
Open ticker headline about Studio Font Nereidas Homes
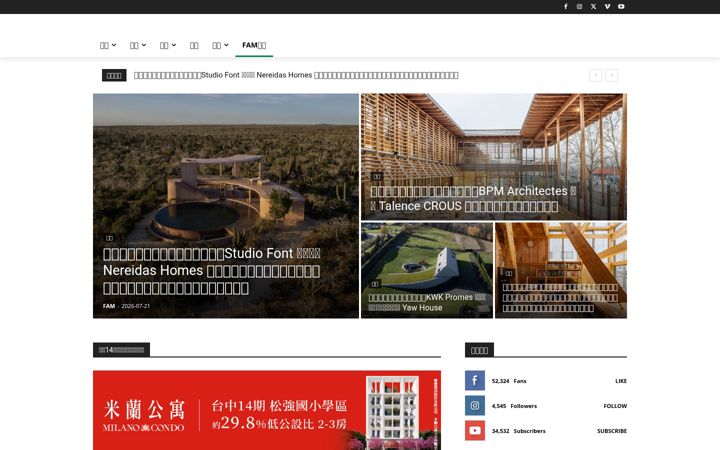point(296,75)
